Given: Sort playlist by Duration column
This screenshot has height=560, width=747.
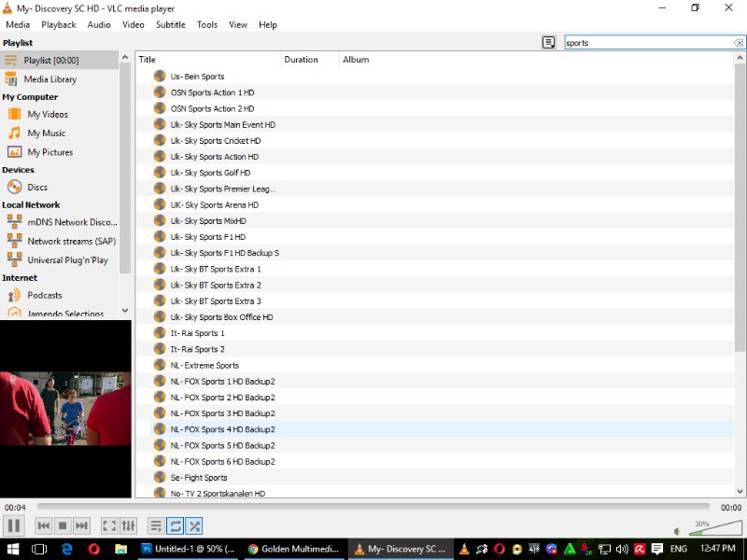Looking at the screenshot, I should click(310, 60).
